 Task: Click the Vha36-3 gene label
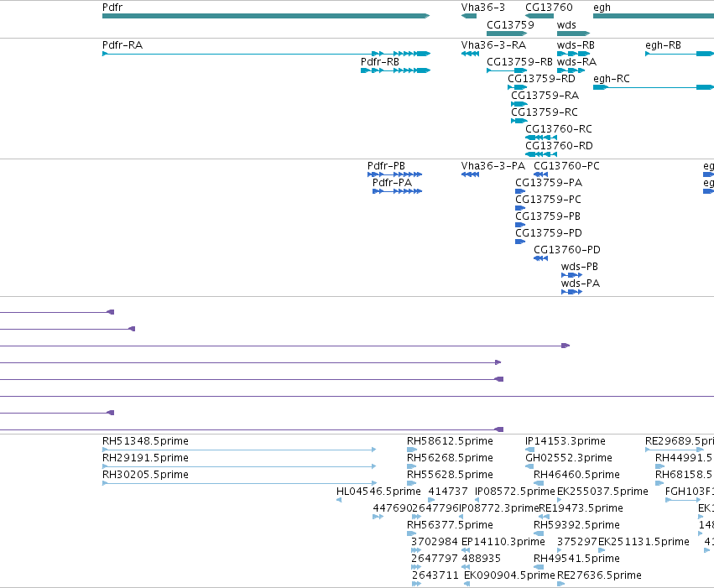click(482, 8)
